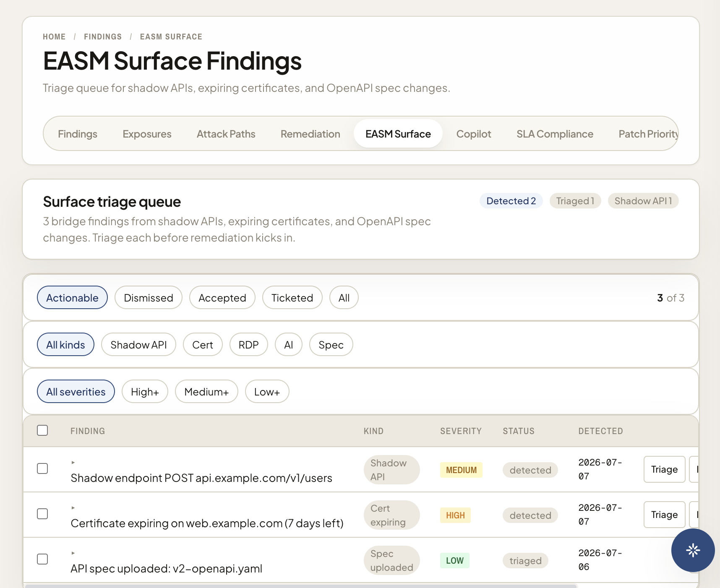Open the SLA Compliance tab
720x588 pixels.
[x=555, y=134]
